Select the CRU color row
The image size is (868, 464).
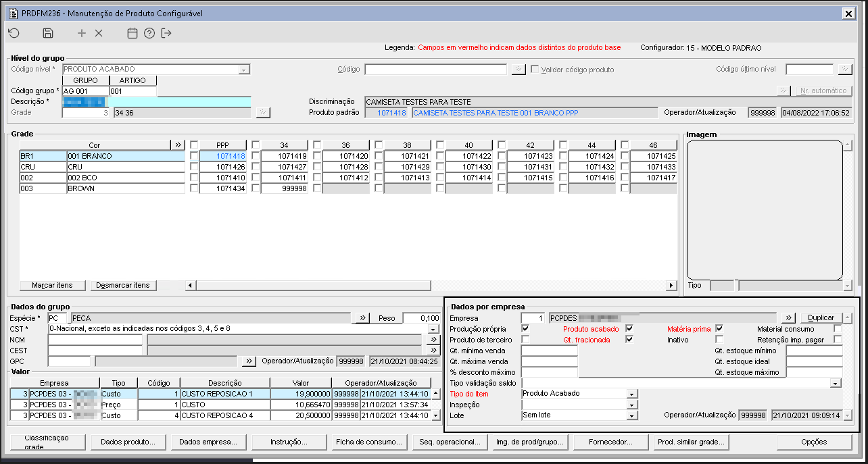point(102,167)
